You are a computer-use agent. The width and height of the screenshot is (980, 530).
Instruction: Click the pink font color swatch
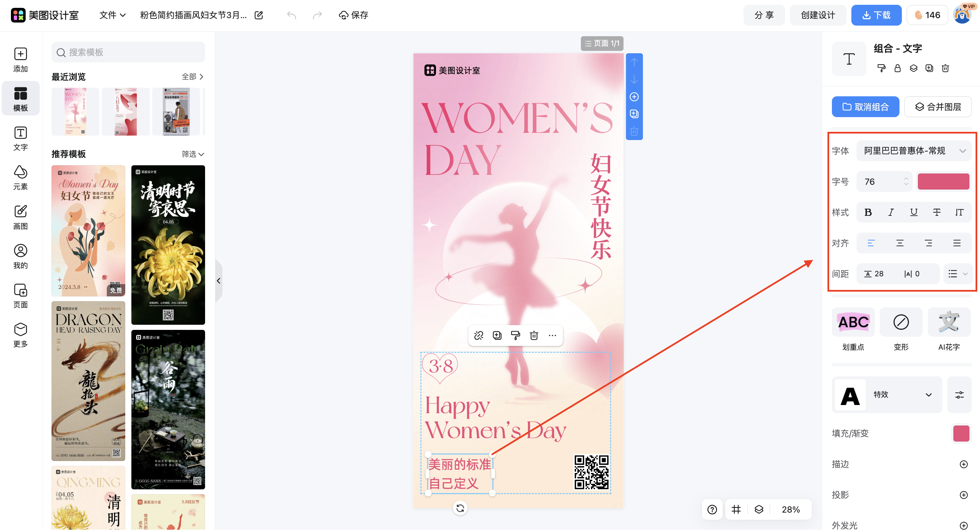[x=943, y=181]
